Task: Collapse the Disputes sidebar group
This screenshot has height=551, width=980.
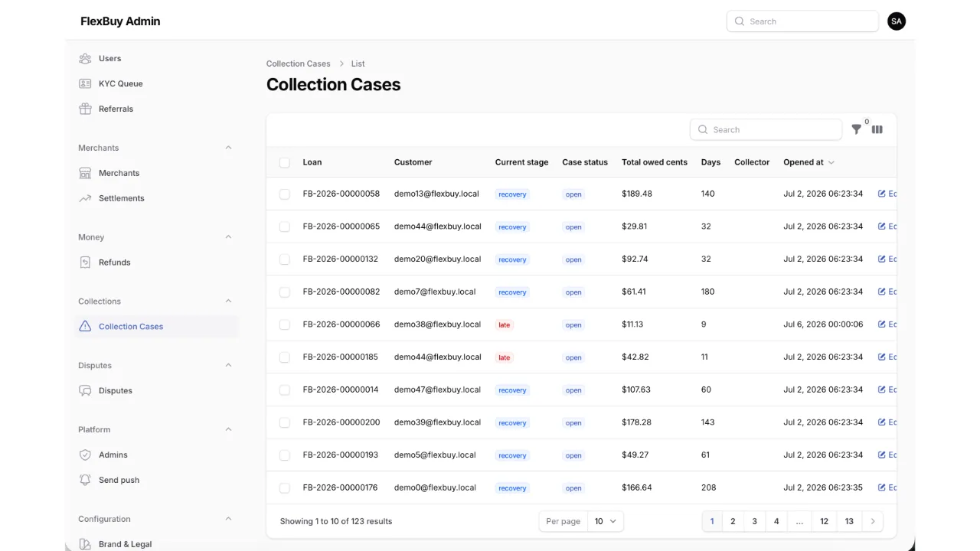Action: 228,365
